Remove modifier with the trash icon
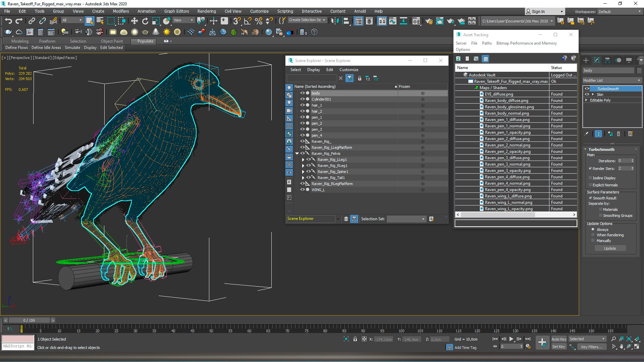 619,134
